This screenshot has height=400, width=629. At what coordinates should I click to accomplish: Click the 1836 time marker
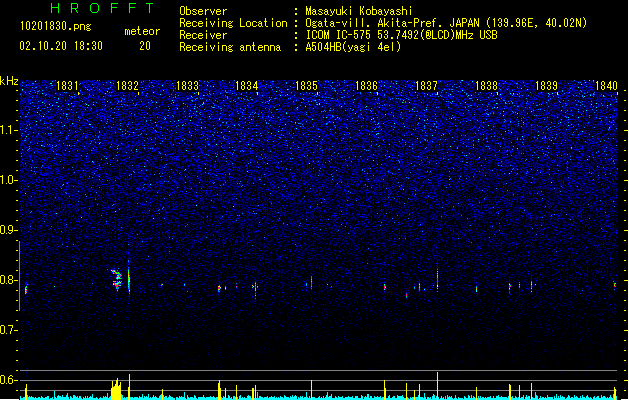[366, 86]
